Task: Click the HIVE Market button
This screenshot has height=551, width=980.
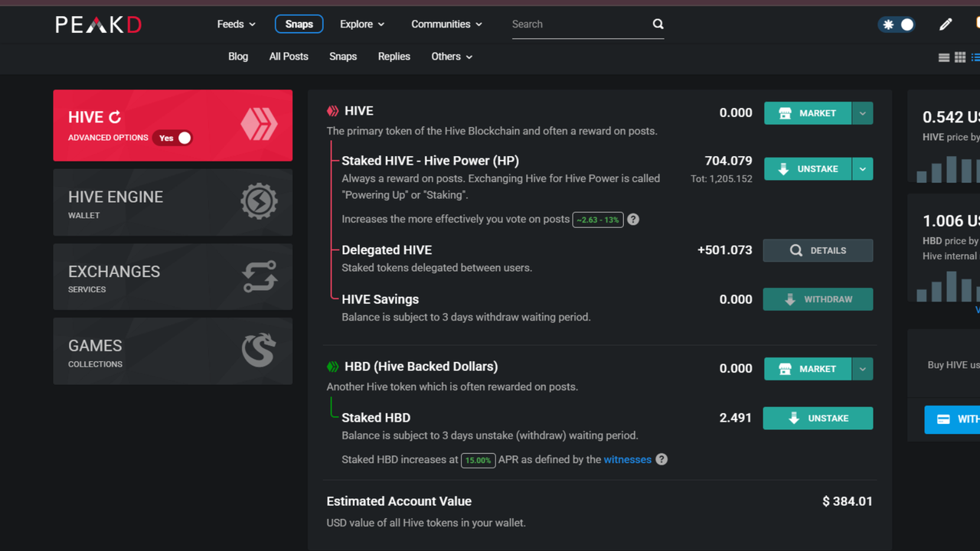Action: pos(808,113)
